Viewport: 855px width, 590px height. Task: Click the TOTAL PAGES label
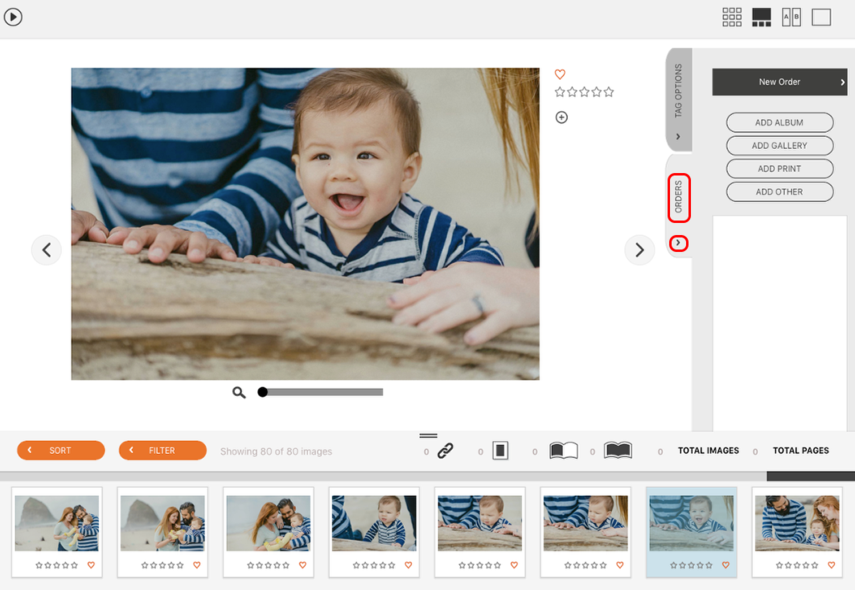pos(800,450)
